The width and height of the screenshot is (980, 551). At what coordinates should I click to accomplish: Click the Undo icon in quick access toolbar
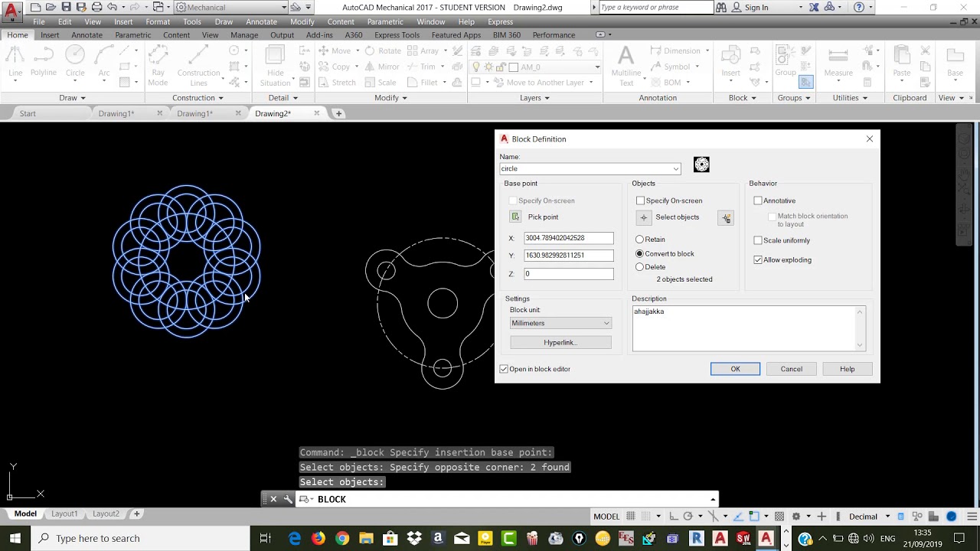113,7
